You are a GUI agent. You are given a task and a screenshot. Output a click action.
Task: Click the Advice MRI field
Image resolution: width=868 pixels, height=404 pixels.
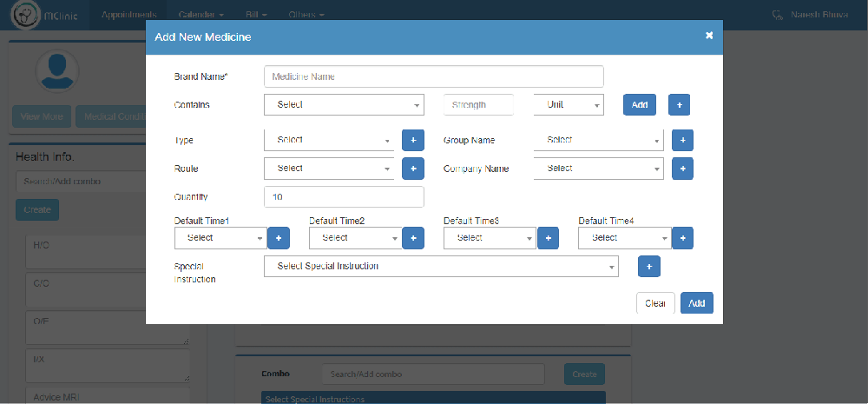(108, 395)
